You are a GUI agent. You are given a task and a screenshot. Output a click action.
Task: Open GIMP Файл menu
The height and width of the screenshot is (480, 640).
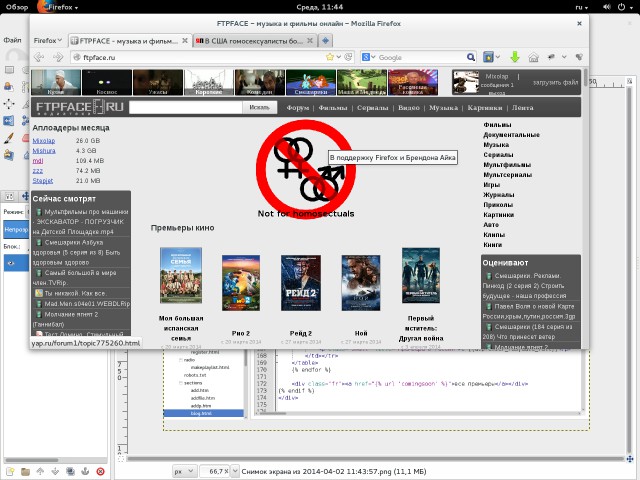click(12, 40)
